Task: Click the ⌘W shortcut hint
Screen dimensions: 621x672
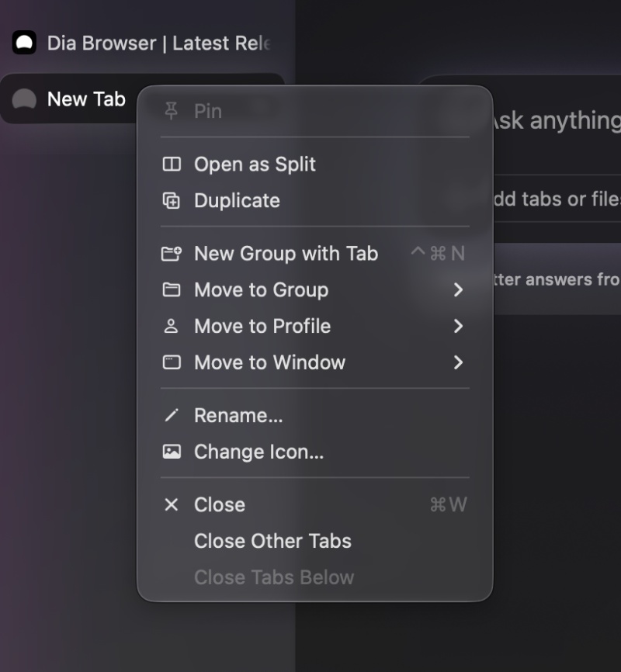Action: click(x=448, y=504)
